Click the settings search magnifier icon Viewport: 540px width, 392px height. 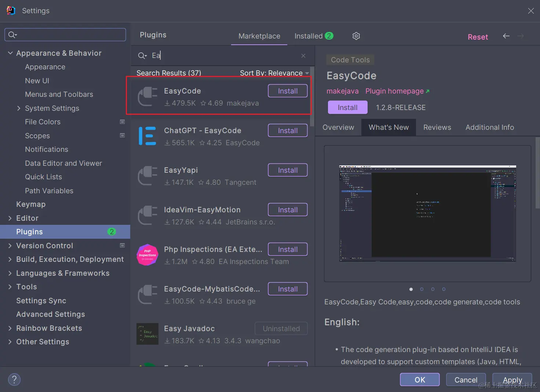pyautogui.click(x=12, y=34)
